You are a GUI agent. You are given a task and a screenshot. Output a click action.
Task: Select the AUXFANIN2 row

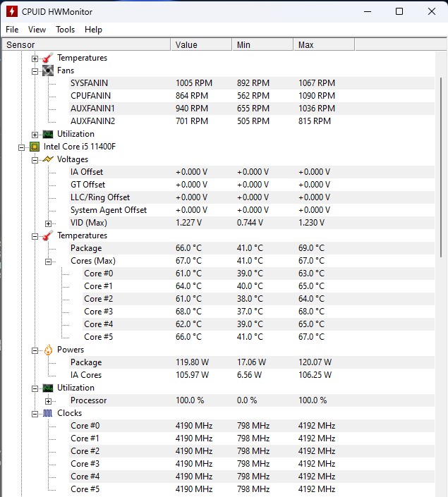coord(252,121)
